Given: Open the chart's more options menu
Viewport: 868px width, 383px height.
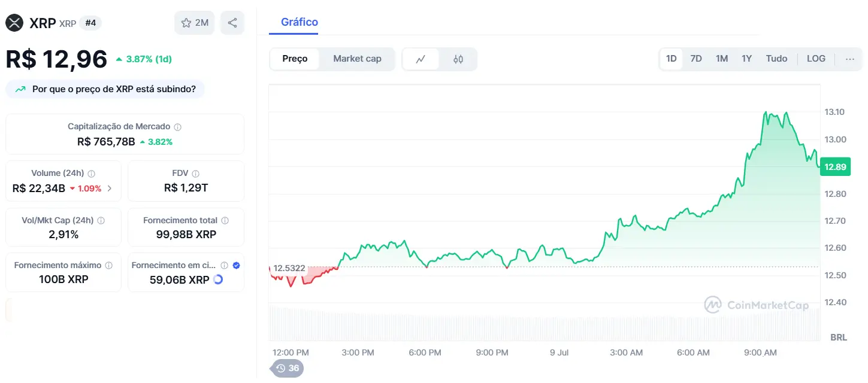Looking at the screenshot, I should click(x=850, y=58).
